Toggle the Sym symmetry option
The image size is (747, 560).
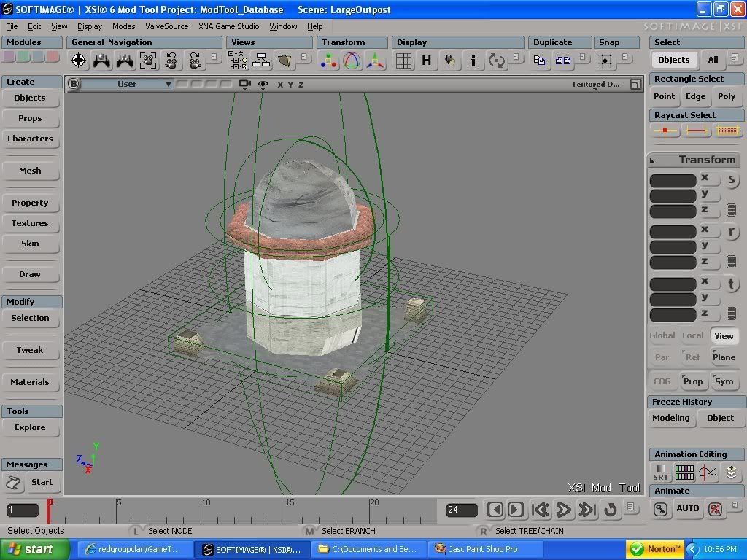(724, 381)
